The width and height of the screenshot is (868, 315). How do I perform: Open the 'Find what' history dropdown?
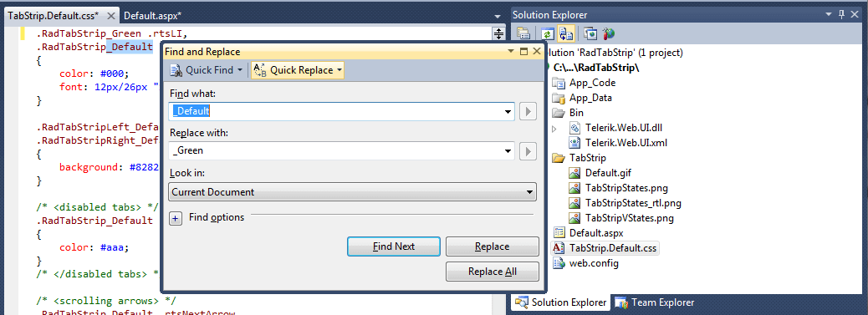click(508, 111)
